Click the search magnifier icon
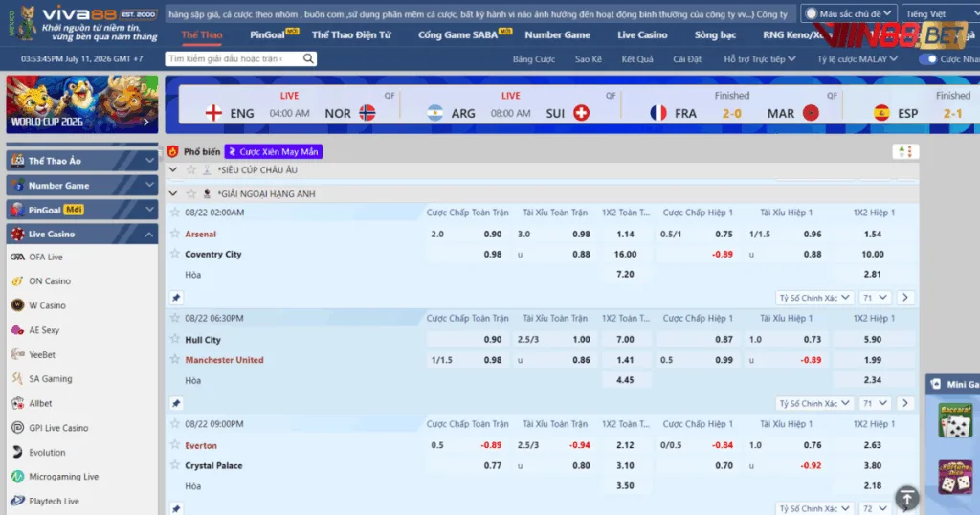This screenshot has height=515, width=980. [308, 58]
